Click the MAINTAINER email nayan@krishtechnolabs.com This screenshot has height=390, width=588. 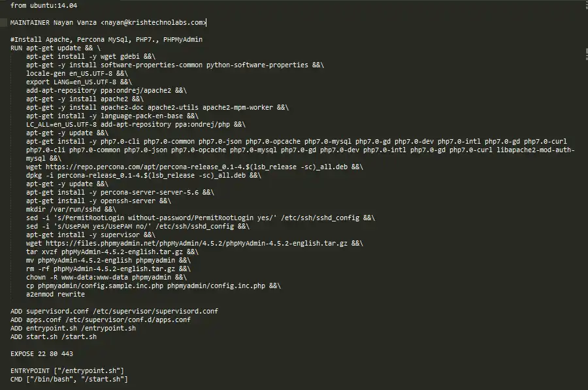(154, 22)
